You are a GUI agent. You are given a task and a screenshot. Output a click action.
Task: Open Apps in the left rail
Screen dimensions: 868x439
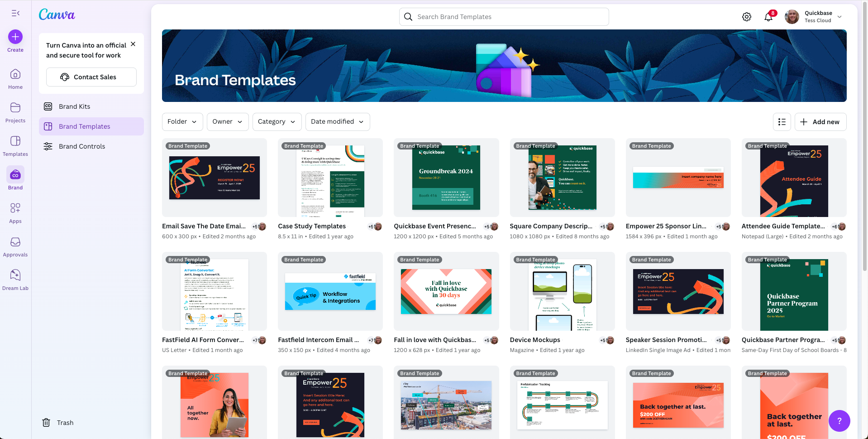pos(15,213)
